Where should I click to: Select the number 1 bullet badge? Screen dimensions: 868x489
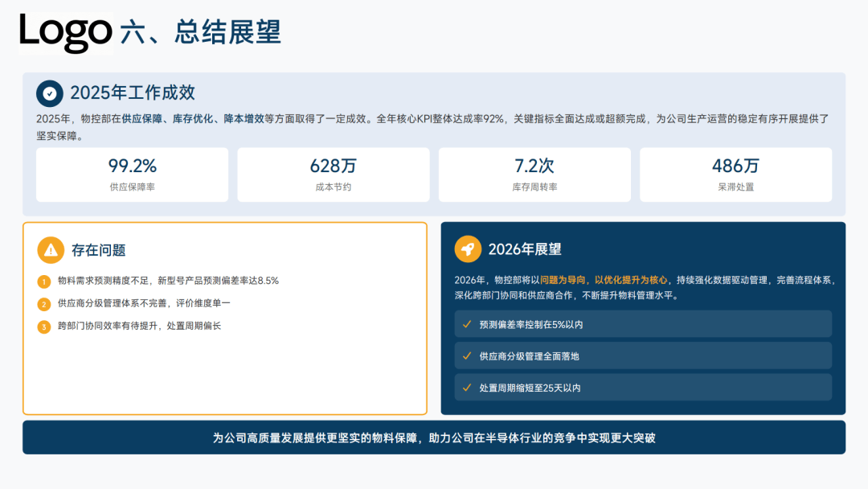44,281
